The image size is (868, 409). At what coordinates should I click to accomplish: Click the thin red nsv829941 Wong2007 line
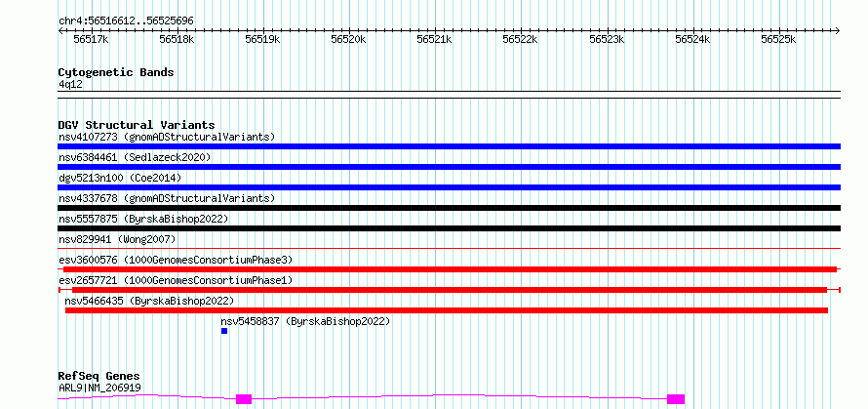[449, 249]
